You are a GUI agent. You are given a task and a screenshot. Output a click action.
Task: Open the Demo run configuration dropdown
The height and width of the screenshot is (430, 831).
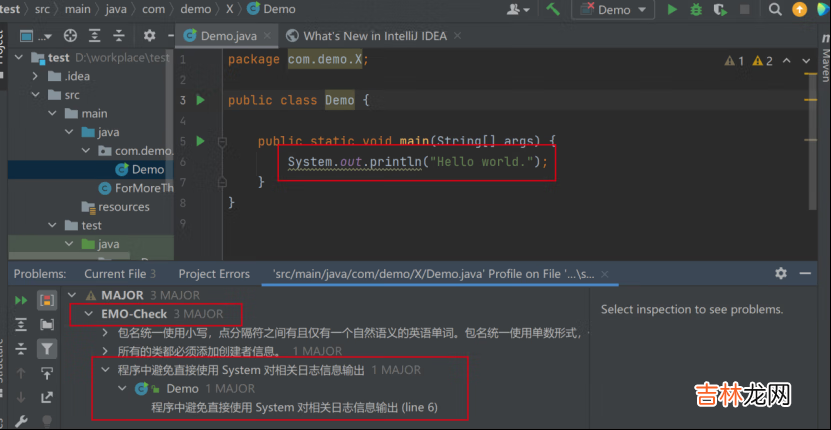tap(613, 9)
